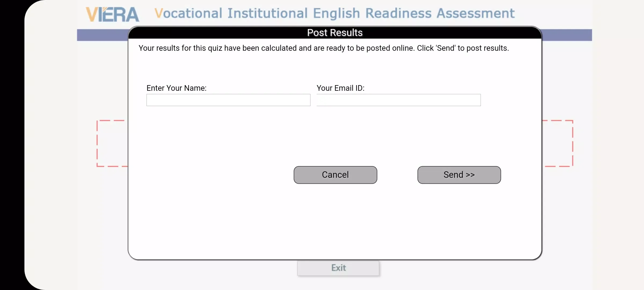Click the 'Your Email ID:' label

[341, 88]
